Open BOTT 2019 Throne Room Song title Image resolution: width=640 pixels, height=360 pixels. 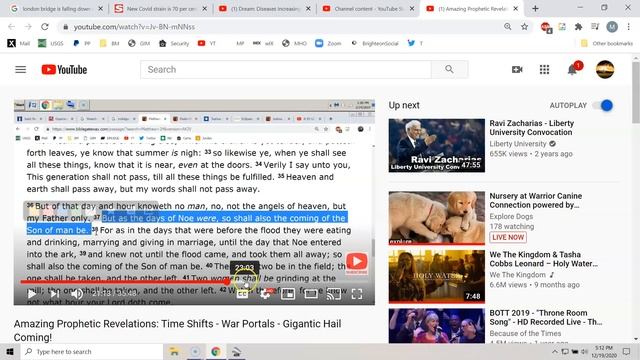pos(546,317)
